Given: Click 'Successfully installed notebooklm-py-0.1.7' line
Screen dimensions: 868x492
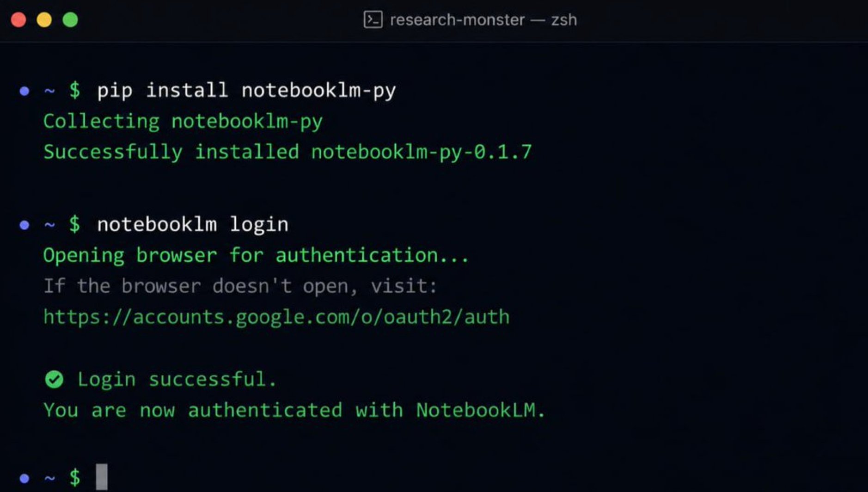Looking at the screenshot, I should 287,152.
